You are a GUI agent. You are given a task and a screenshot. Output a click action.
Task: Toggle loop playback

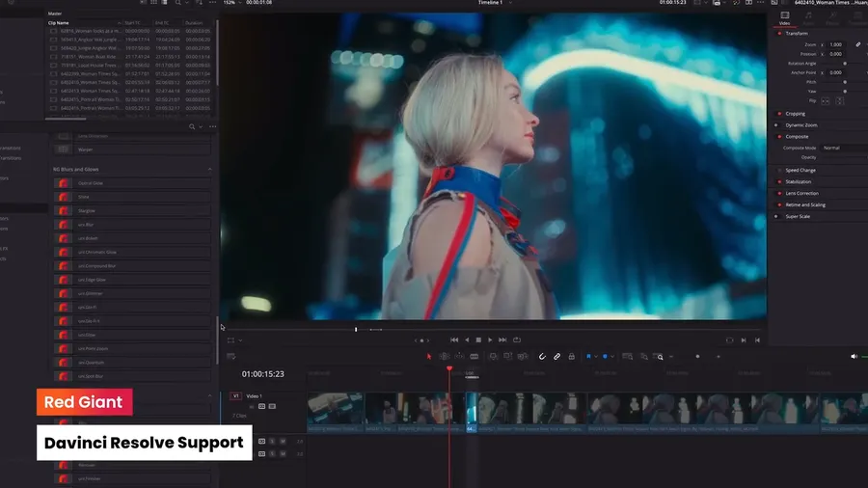click(x=517, y=339)
